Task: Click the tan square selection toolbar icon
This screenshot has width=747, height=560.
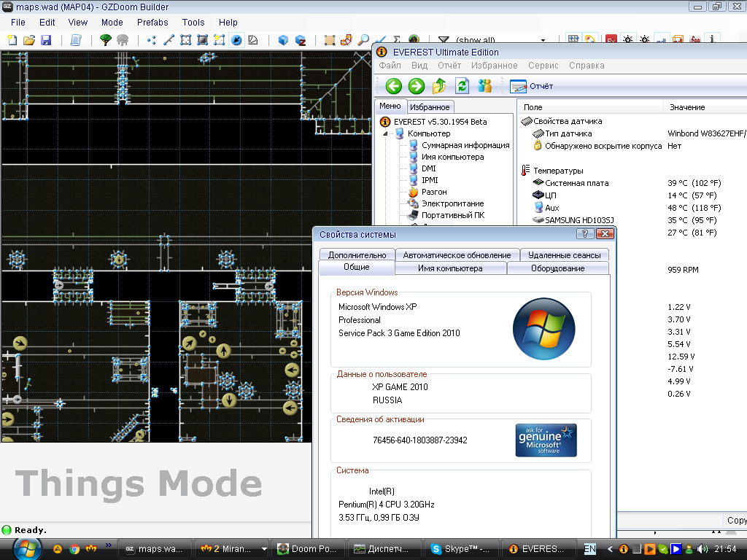Action: 329,40
